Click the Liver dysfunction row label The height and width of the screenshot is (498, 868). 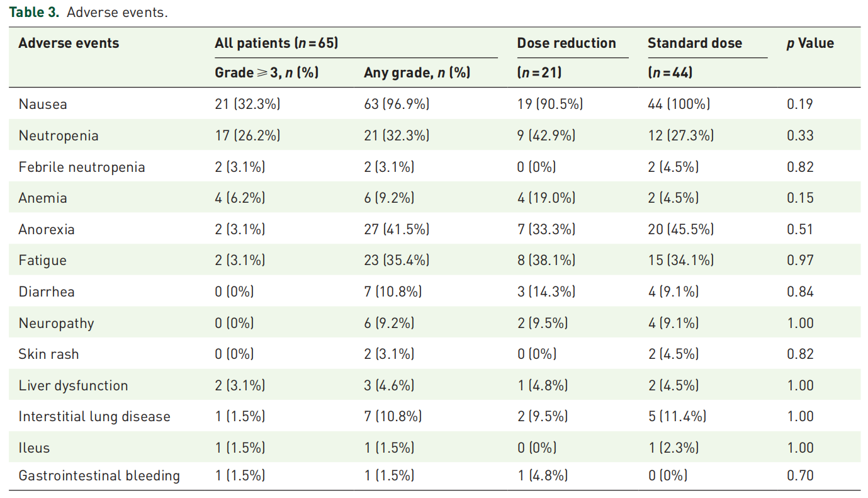tap(73, 386)
